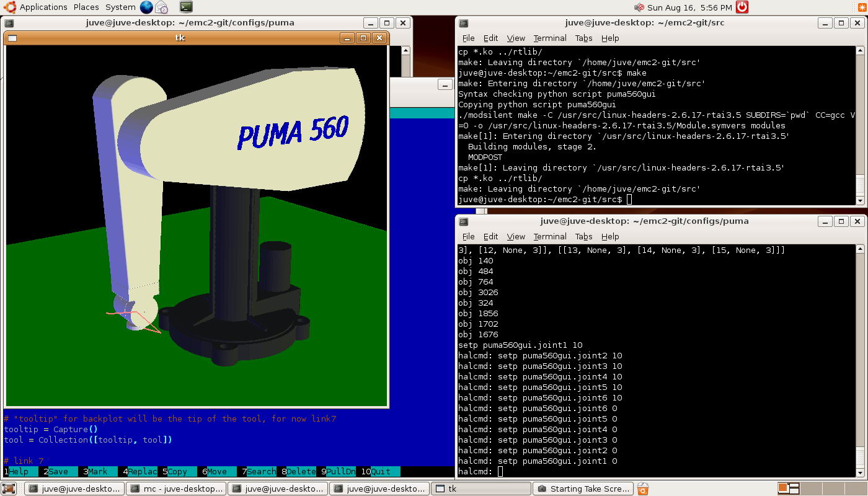868x496 pixels.
Task: Launch terminal from the top panel icon
Action: click(x=186, y=7)
